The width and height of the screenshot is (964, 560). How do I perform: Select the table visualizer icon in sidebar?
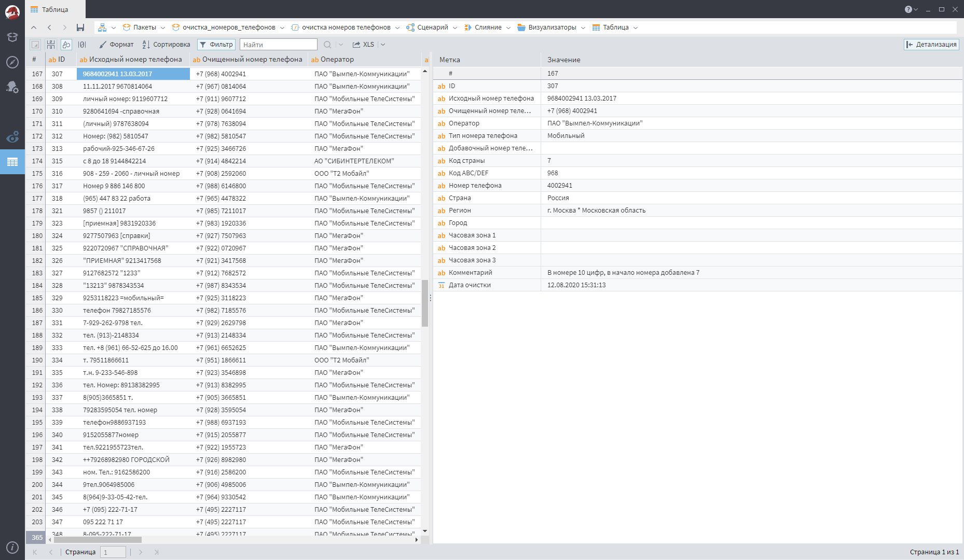[x=12, y=161]
